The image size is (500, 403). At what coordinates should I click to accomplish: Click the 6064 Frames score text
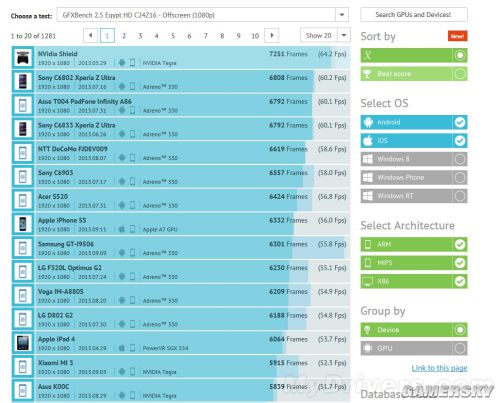[288, 339]
